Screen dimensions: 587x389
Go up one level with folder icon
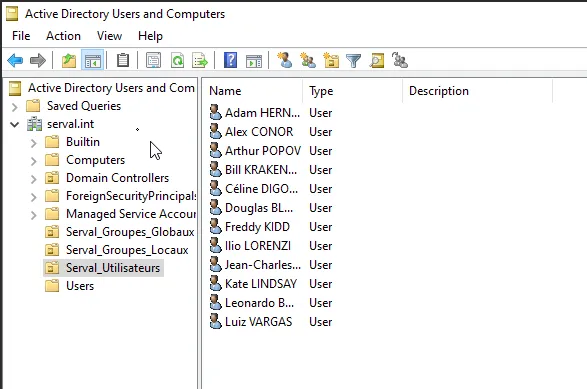tap(69, 60)
